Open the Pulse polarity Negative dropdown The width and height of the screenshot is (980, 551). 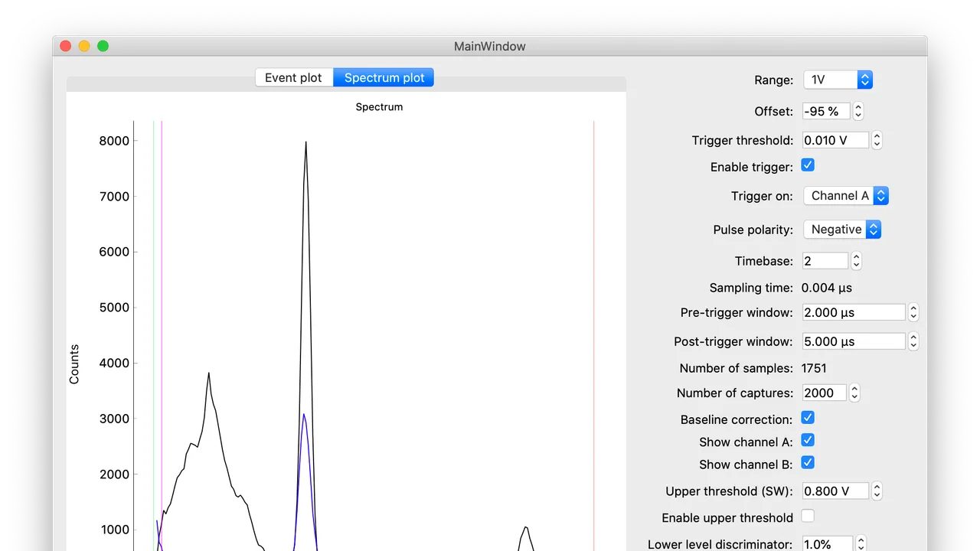point(842,230)
